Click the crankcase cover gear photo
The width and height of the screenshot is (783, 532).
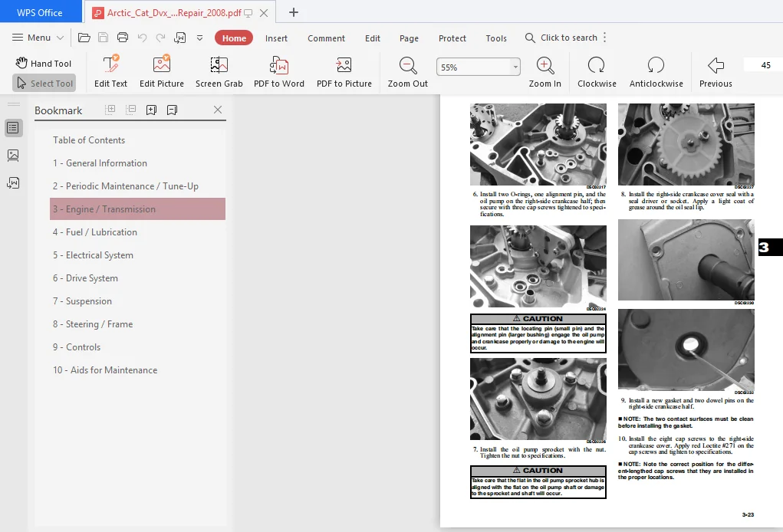(686, 145)
